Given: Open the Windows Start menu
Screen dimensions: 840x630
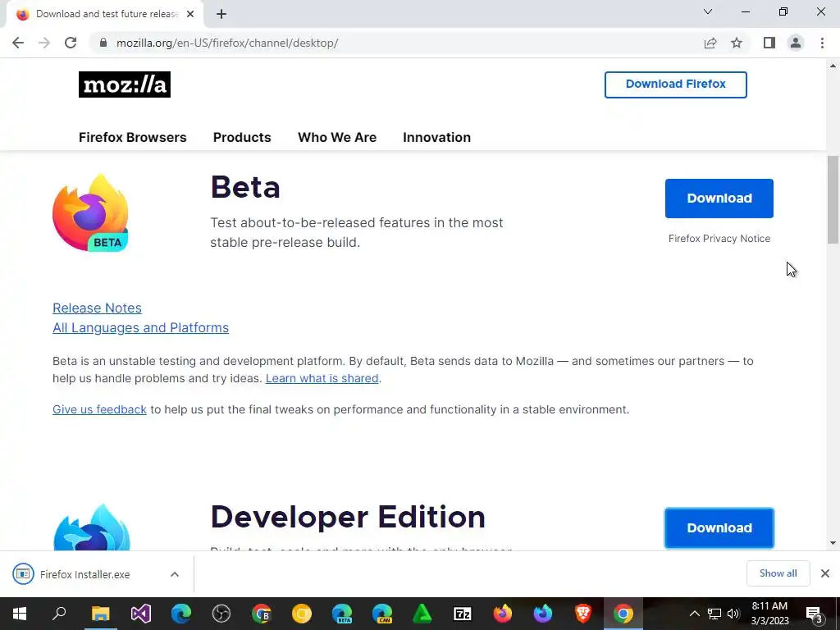Looking at the screenshot, I should pyautogui.click(x=20, y=614).
